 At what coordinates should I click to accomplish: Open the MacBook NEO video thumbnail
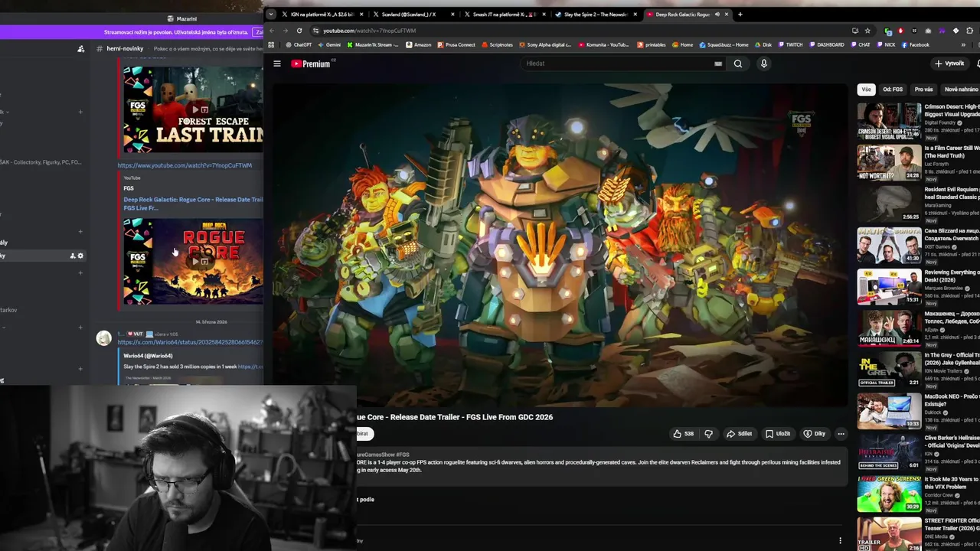[x=889, y=410]
